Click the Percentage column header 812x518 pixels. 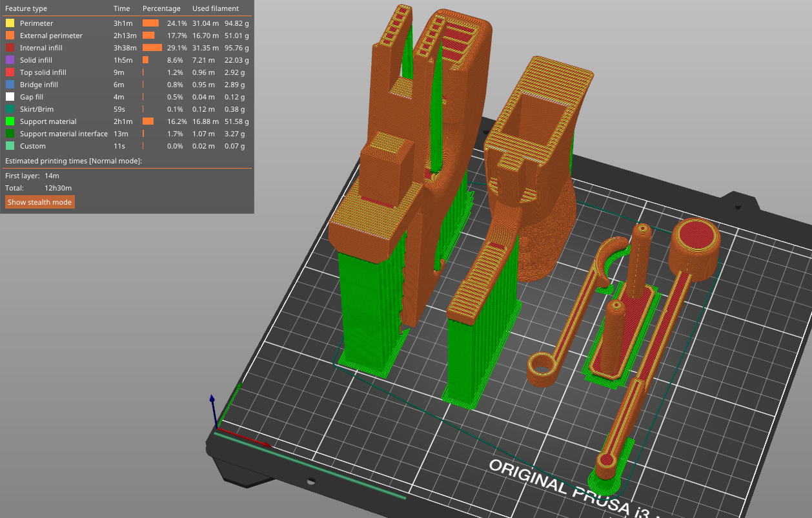[x=161, y=9]
